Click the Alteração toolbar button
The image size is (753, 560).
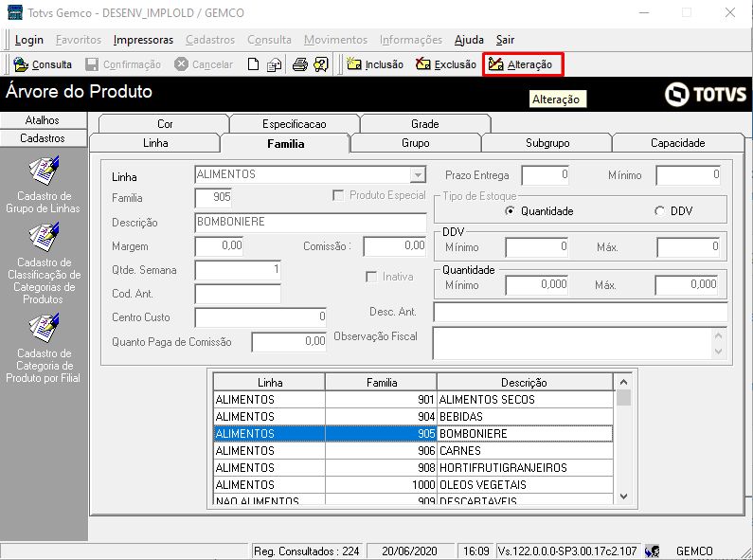click(x=523, y=64)
